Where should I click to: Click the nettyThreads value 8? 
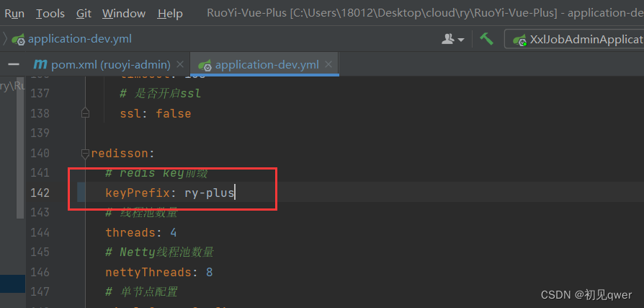coord(209,272)
